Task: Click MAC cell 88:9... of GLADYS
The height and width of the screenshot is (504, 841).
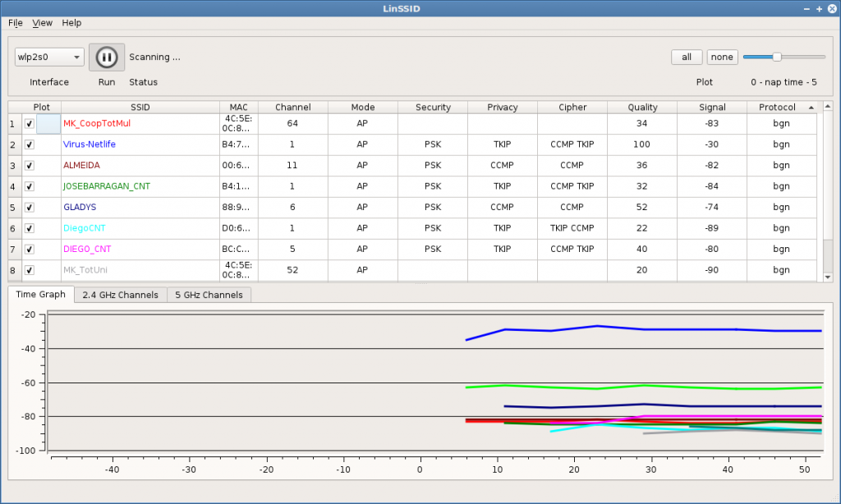Action: click(x=239, y=208)
